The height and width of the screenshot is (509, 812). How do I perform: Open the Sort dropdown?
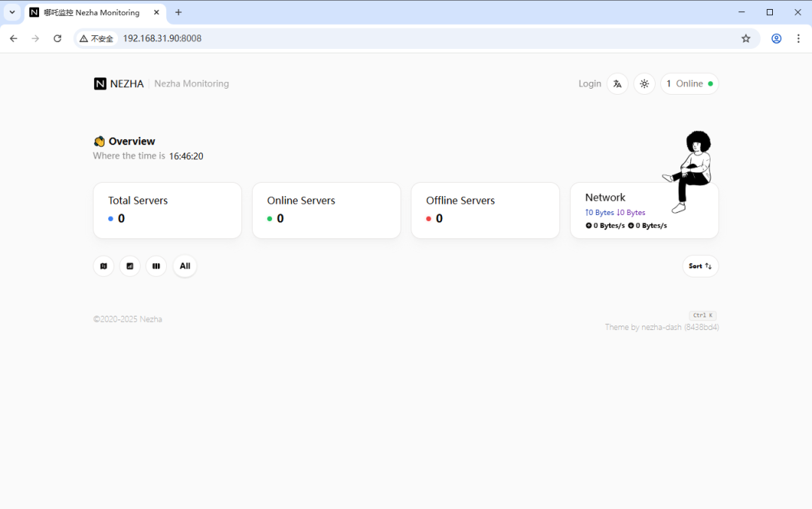(x=700, y=266)
